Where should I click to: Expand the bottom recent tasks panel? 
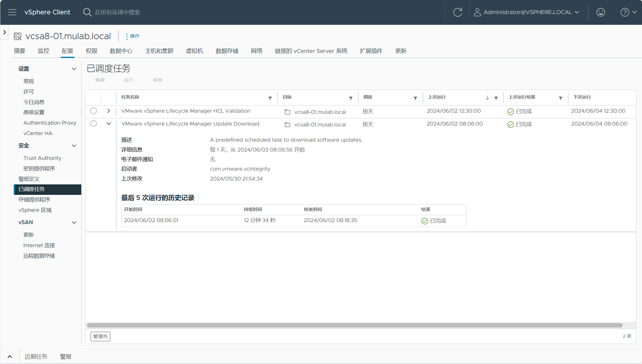pyautogui.click(x=10, y=357)
